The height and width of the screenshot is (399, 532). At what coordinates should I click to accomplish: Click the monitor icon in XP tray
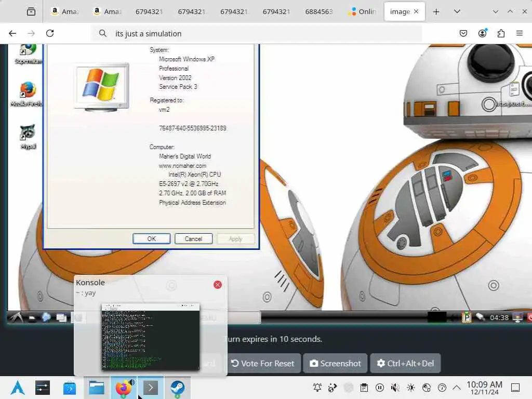(x=518, y=318)
